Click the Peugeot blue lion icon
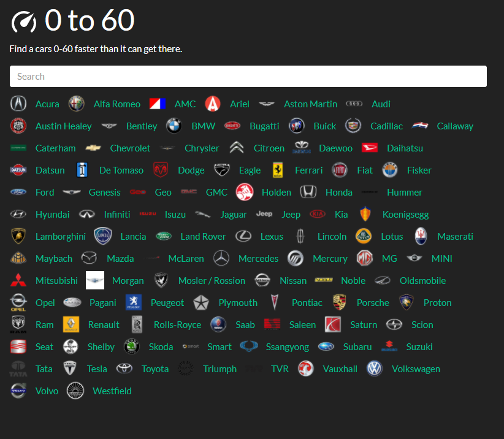The height and width of the screenshot is (439, 504). [x=134, y=302]
